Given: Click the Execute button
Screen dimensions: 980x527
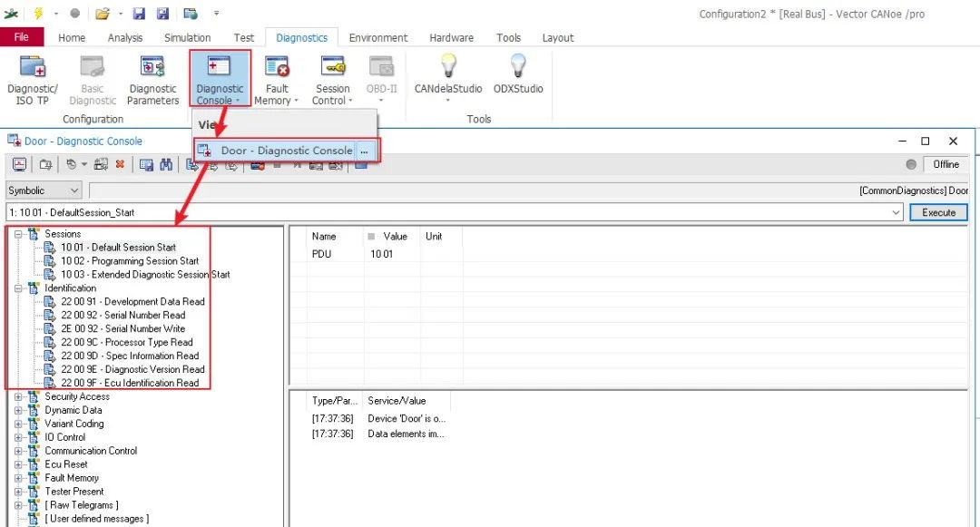Looking at the screenshot, I should point(939,212).
